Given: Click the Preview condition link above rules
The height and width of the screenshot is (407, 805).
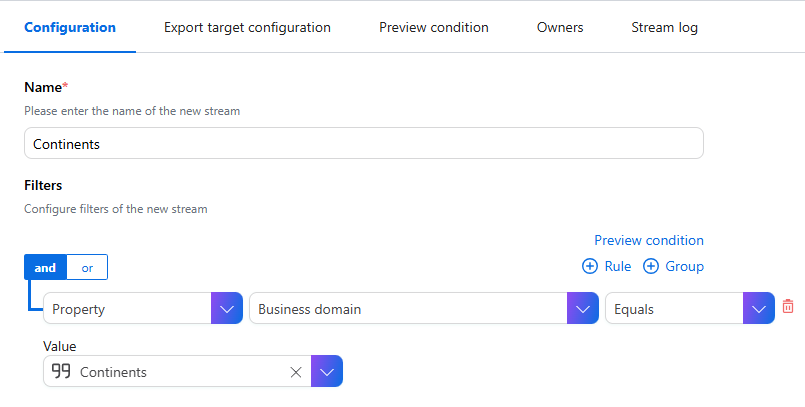Looking at the screenshot, I should [649, 240].
